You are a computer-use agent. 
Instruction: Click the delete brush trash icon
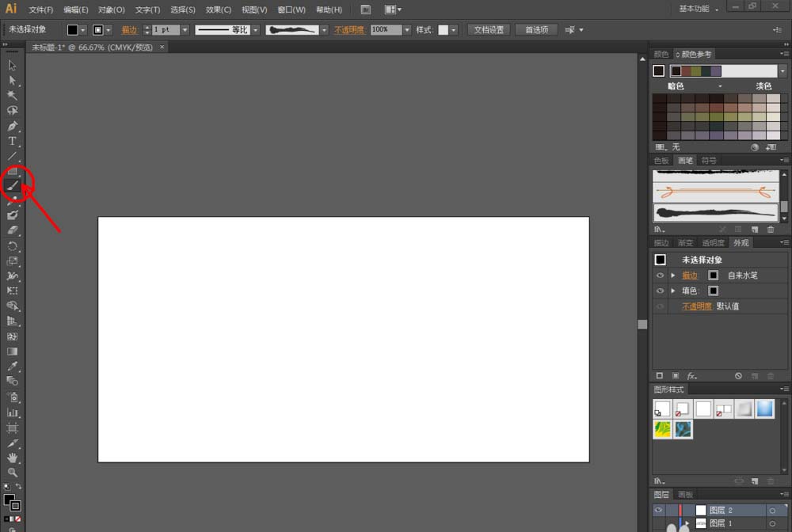click(x=771, y=230)
